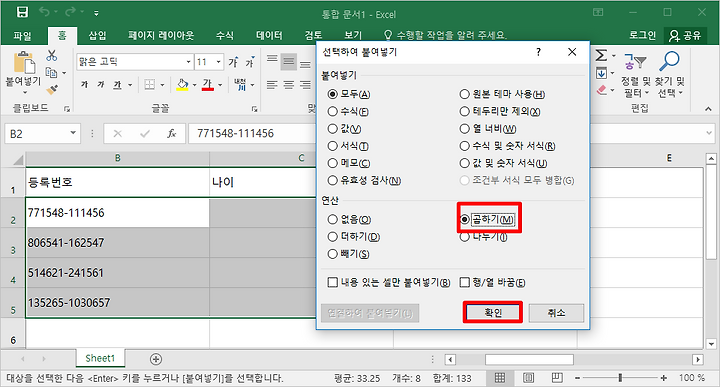Open the 삽입 ribbon tab
This screenshot has width=720, height=387.
(97, 35)
